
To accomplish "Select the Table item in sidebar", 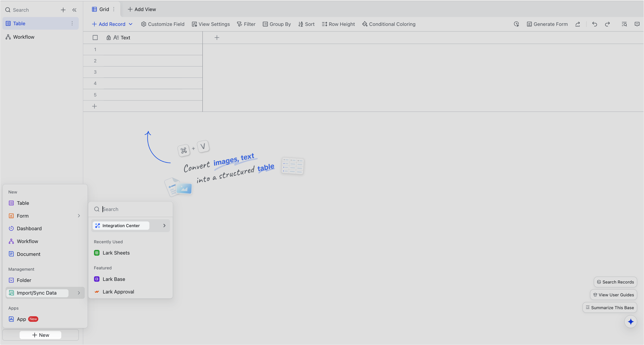I will coord(40,23).
